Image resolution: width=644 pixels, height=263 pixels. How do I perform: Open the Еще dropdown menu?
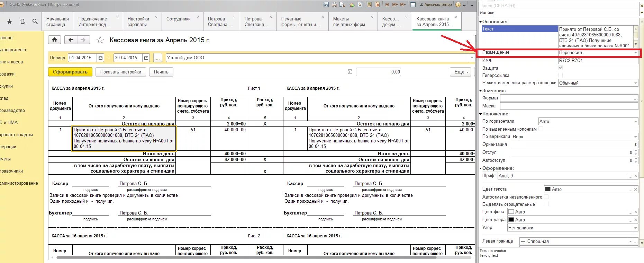click(x=461, y=72)
